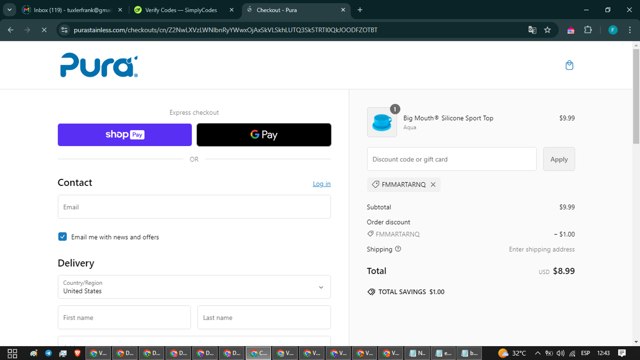The image size is (640, 360).
Task: Open the weather widget showing 32°C
Action: tap(512, 353)
